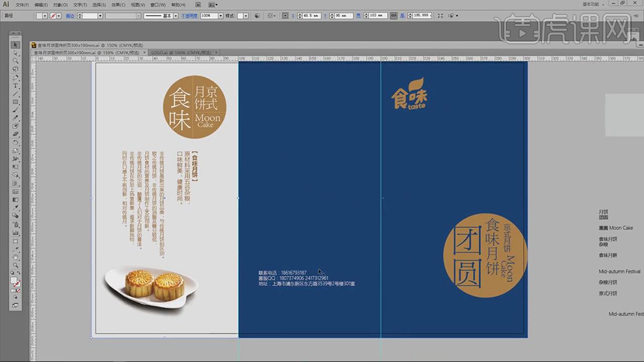Open the arrange documents dropdown
Viewport: 644px width, 362px height.
click(x=212, y=5)
